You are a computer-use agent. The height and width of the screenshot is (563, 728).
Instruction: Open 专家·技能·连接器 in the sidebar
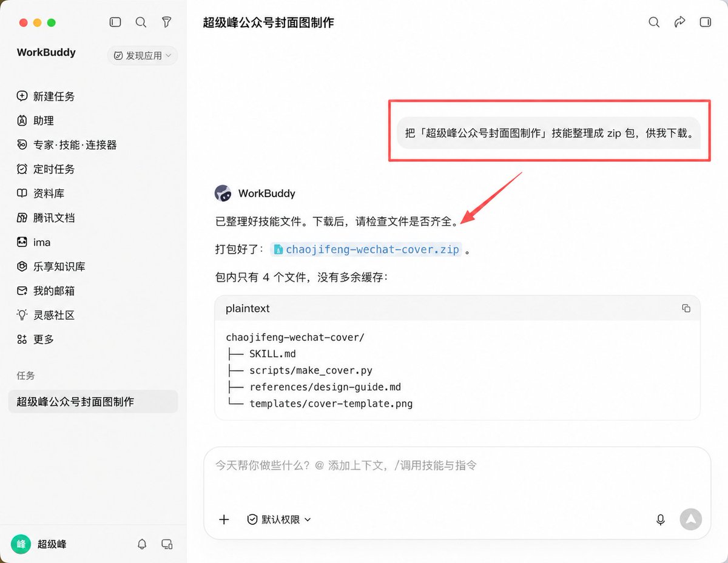click(x=67, y=145)
